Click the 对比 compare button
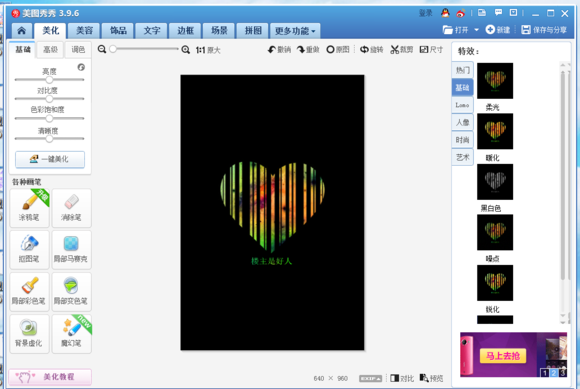This screenshot has width=580, height=389. tap(402, 378)
